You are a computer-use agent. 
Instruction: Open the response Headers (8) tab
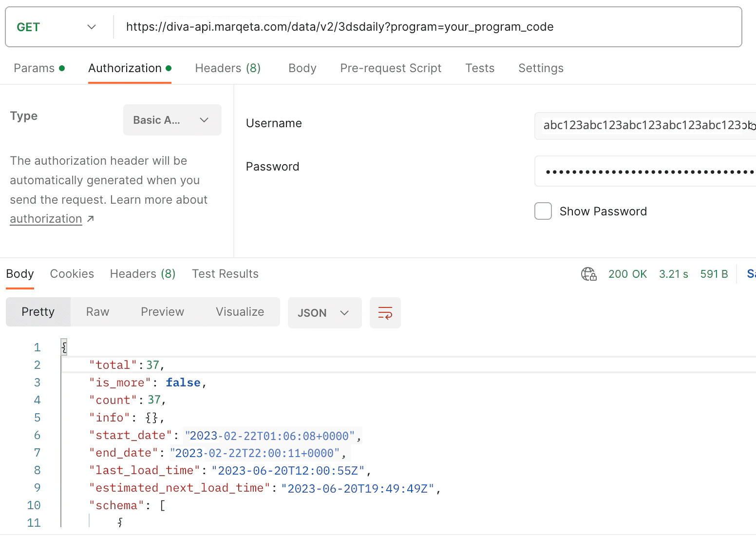click(x=143, y=274)
